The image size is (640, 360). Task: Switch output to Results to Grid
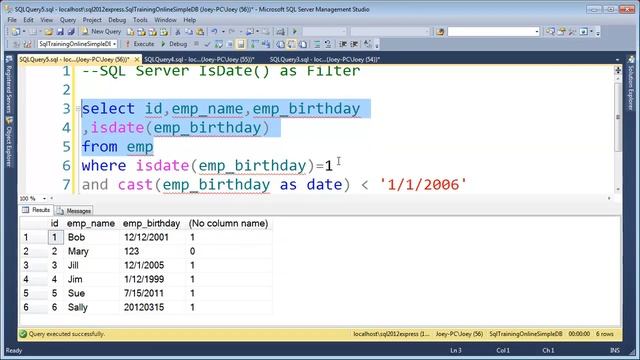[292, 44]
